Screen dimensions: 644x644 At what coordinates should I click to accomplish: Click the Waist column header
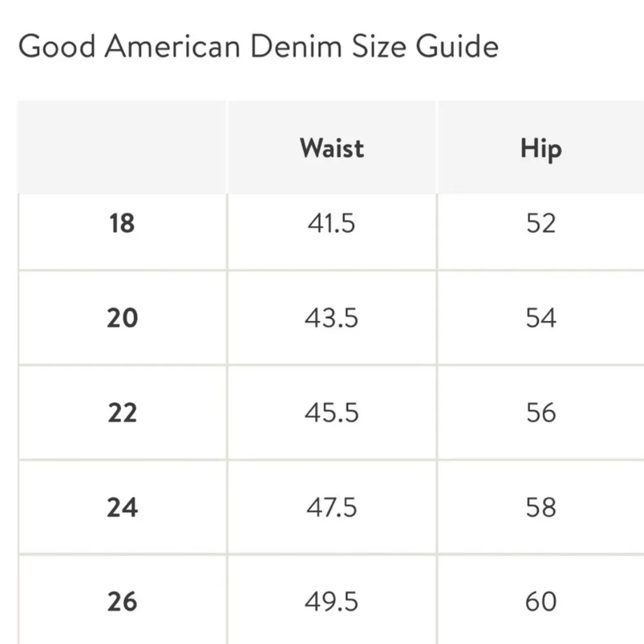(332, 148)
